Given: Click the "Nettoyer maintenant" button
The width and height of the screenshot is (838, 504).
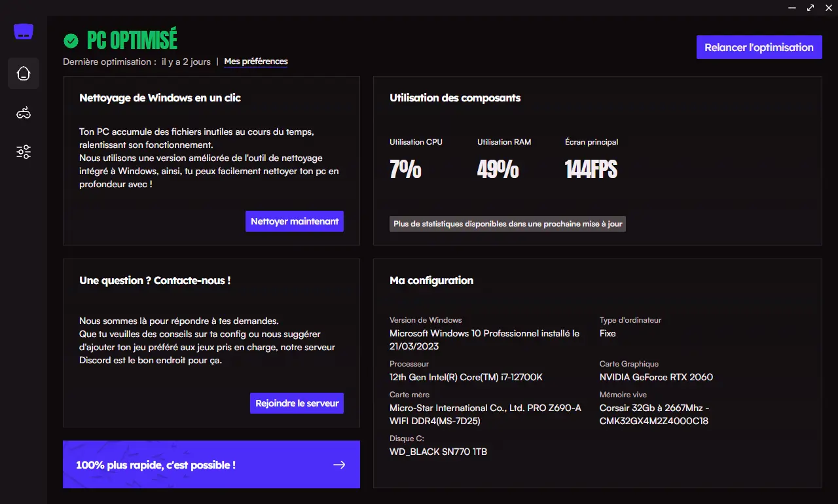Looking at the screenshot, I should [x=295, y=221].
